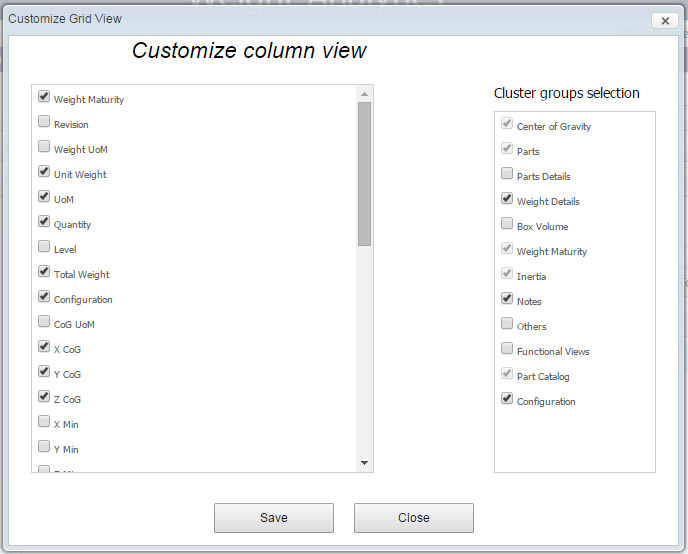Check the Weight UoM column option
Viewport: 688px width, 554px height.
44,148
